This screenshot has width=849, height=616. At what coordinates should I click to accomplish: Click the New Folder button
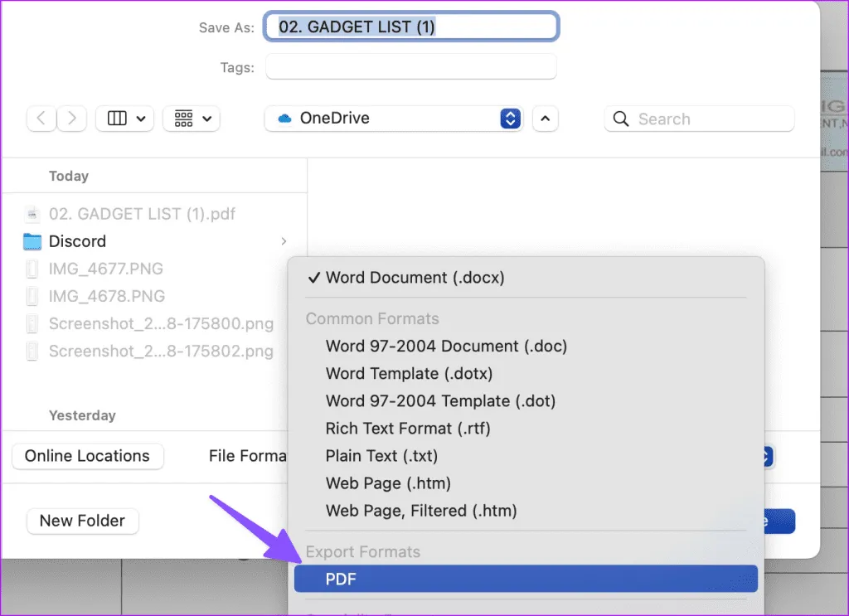coord(82,521)
